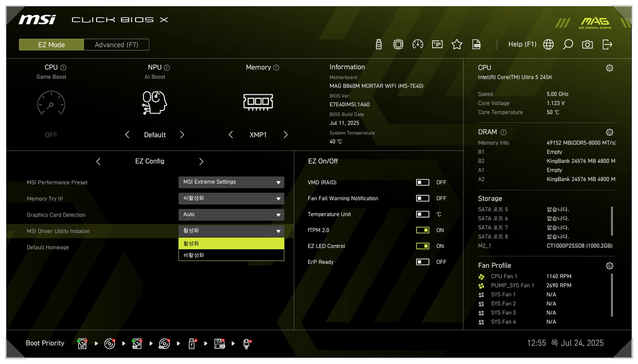Click the hardware monitor gauge icon
Screen dimensions: 638x364
click(x=418, y=45)
